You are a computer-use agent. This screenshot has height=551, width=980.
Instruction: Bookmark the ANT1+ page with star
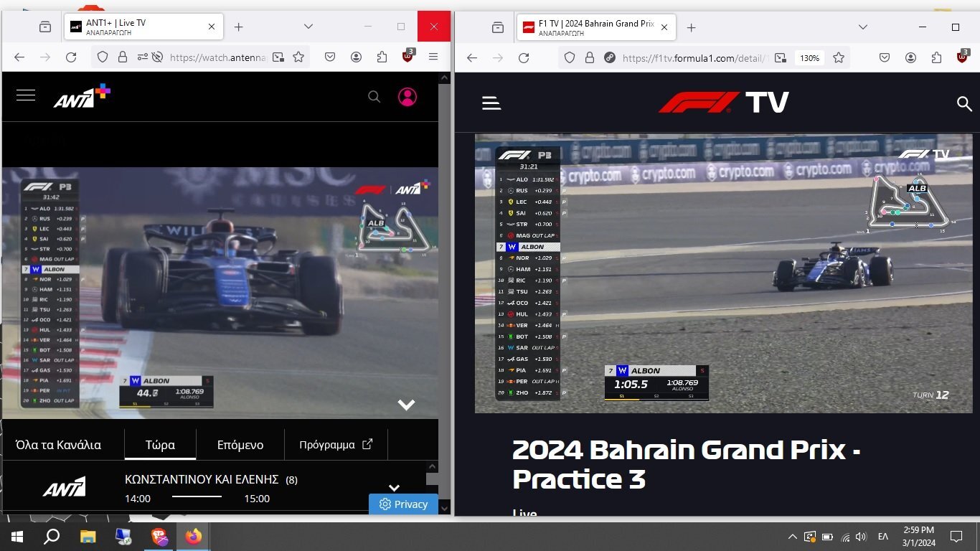point(298,57)
